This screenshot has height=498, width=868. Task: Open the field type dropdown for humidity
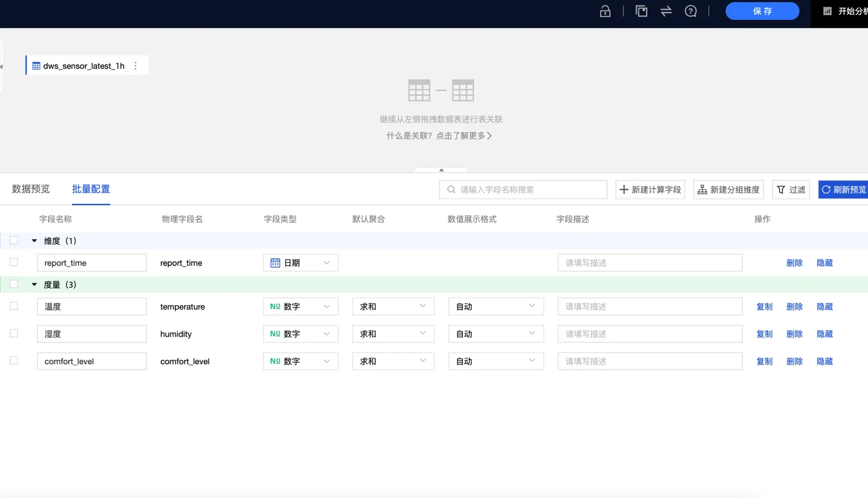301,334
